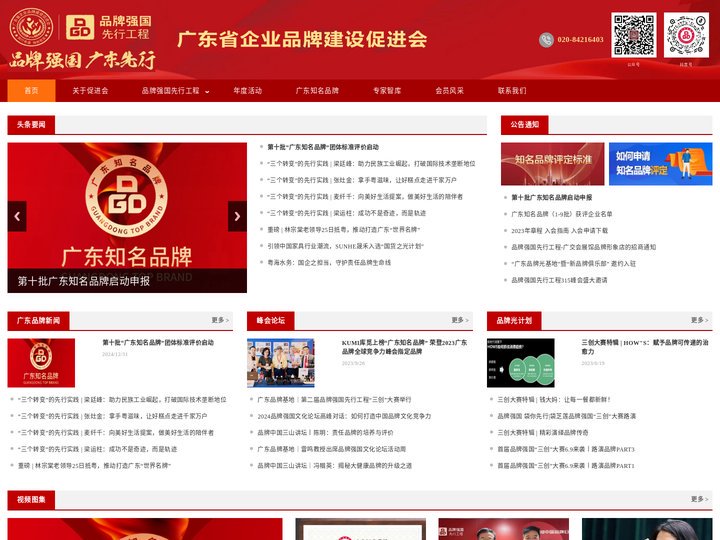Click the phone icon beside 020-84216403
The image size is (720, 540).
point(546,40)
